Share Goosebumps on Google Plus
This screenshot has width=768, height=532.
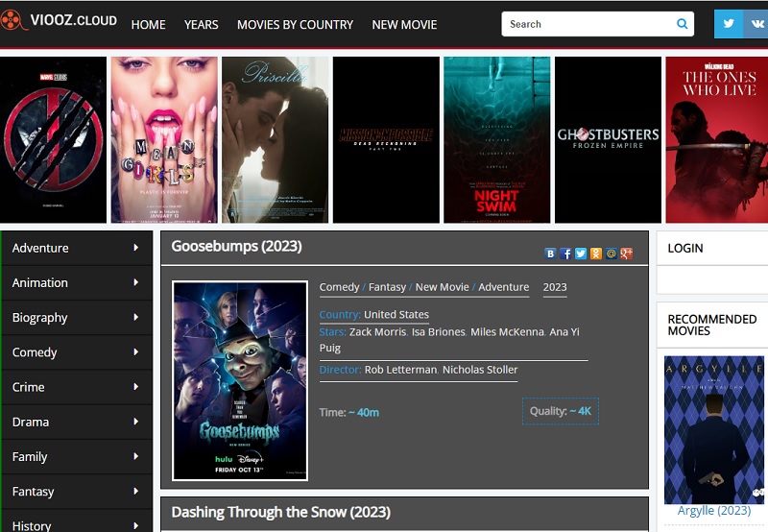coord(626,254)
